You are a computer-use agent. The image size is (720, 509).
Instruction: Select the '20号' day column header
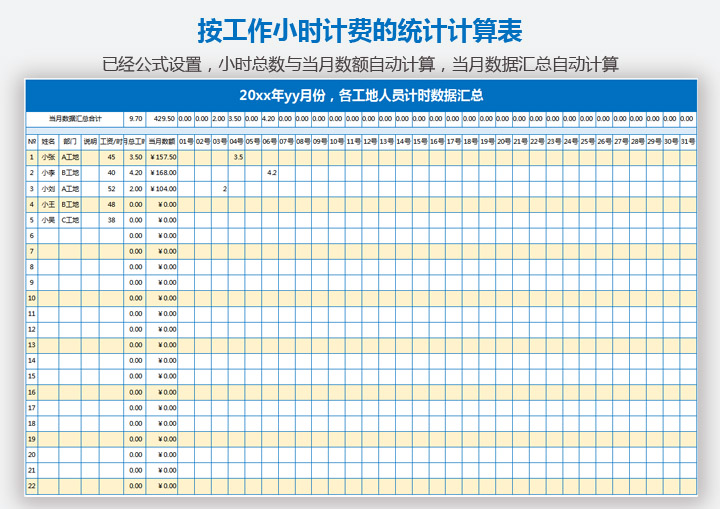click(504, 141)
